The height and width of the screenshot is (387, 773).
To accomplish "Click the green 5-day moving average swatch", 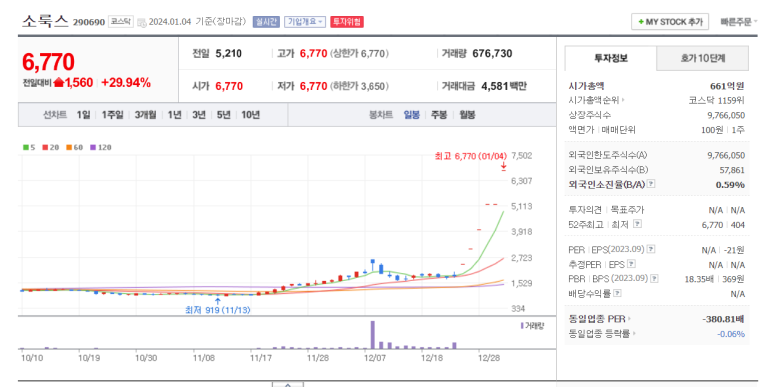I will pyautogui.click(x=26, y=147).
